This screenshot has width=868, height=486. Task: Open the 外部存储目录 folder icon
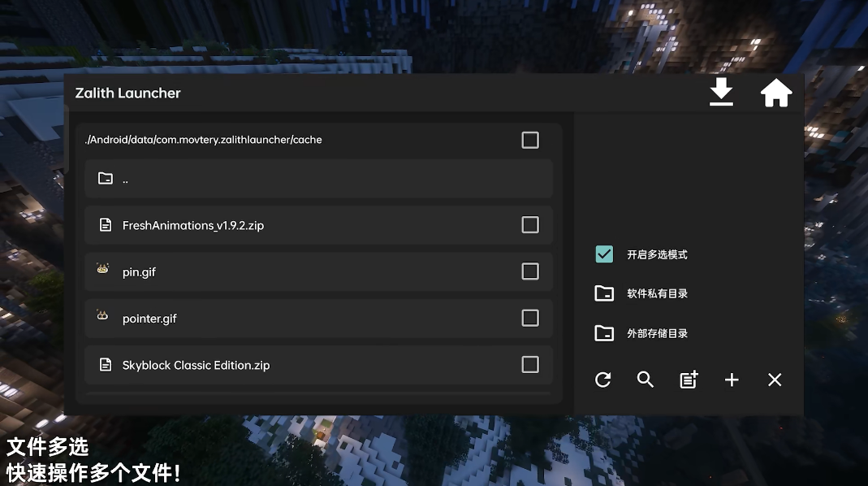click(604, 333)
